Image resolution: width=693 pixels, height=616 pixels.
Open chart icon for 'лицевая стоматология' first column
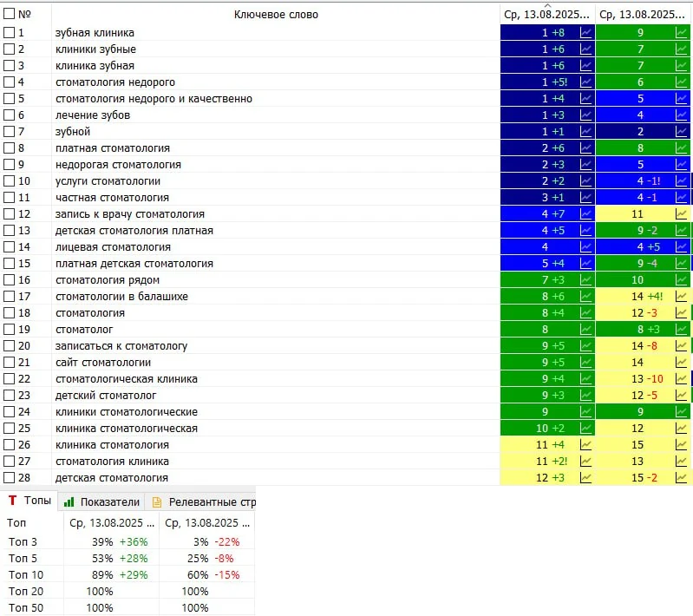click(585, 246)
